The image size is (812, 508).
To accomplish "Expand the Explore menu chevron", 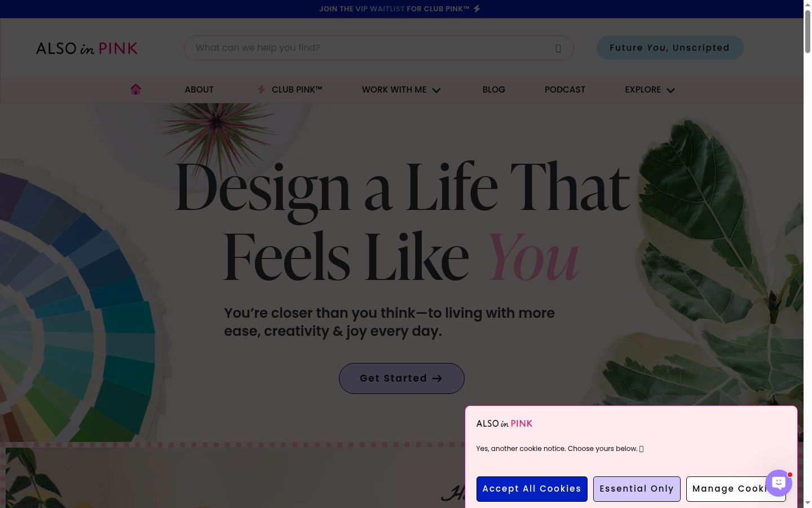I will coord(670,90).
